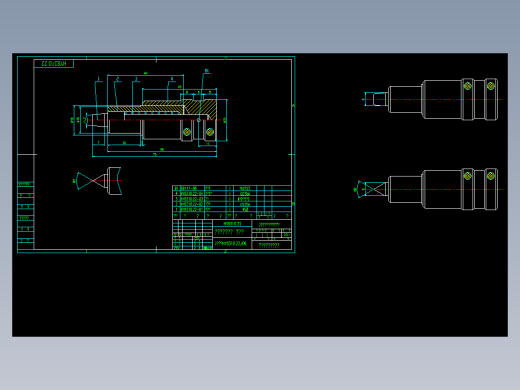Click the top row of the parts list table
Viewport: 520px width, 390px height.
tap(232, 188)
